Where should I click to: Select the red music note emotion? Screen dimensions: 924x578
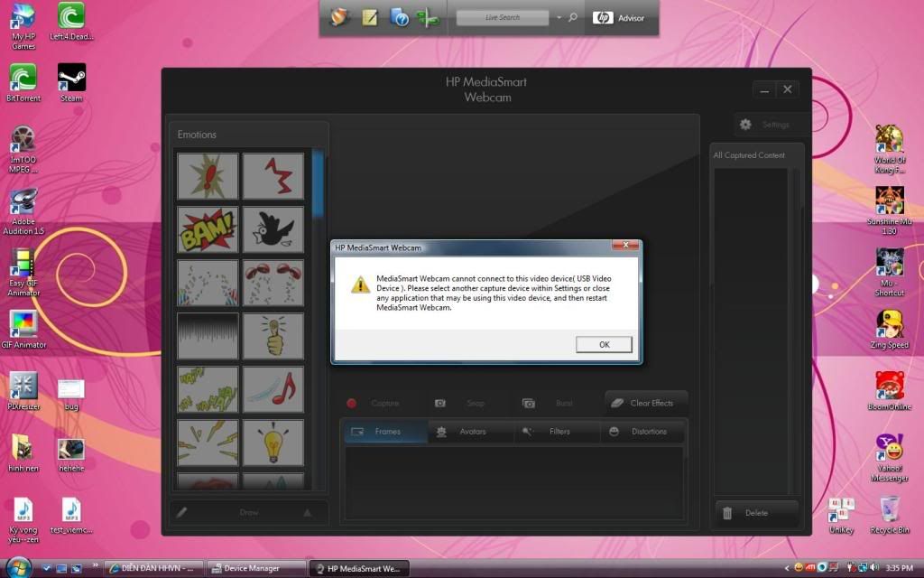pos(273,389)
